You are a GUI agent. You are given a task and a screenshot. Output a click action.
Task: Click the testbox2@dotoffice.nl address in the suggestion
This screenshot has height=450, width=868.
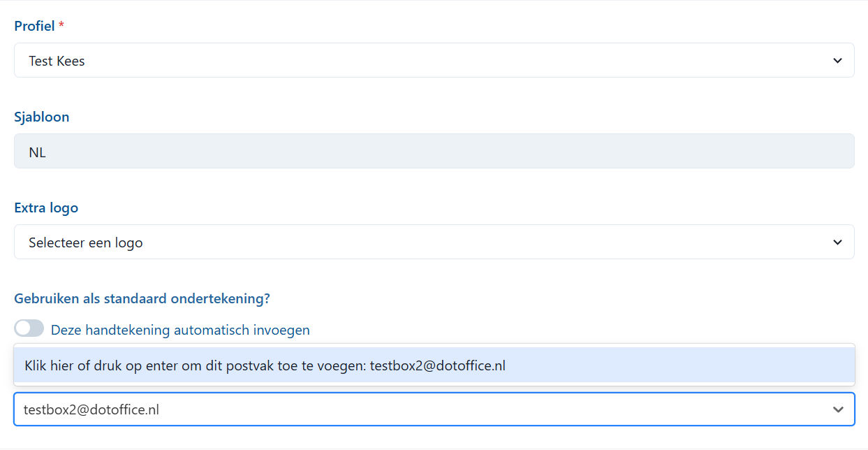click(x=437, y=365)
